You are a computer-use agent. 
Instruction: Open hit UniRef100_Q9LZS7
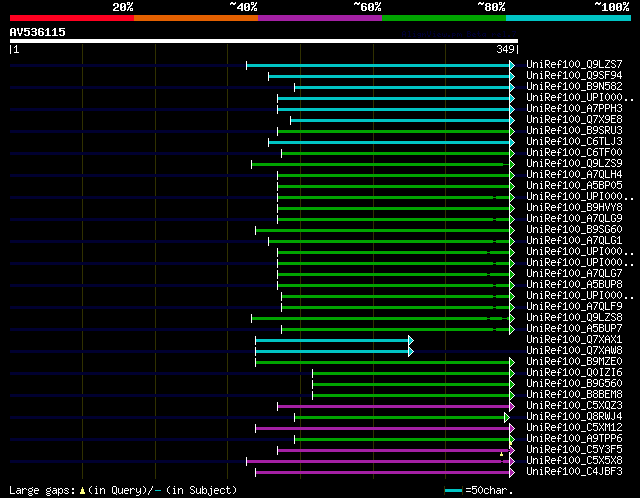[574, 64]
